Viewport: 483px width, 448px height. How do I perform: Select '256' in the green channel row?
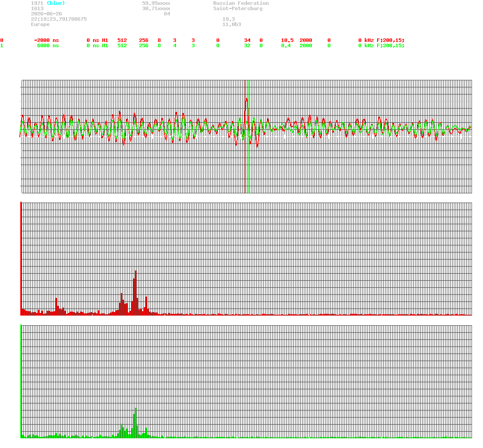pos(143,45)
